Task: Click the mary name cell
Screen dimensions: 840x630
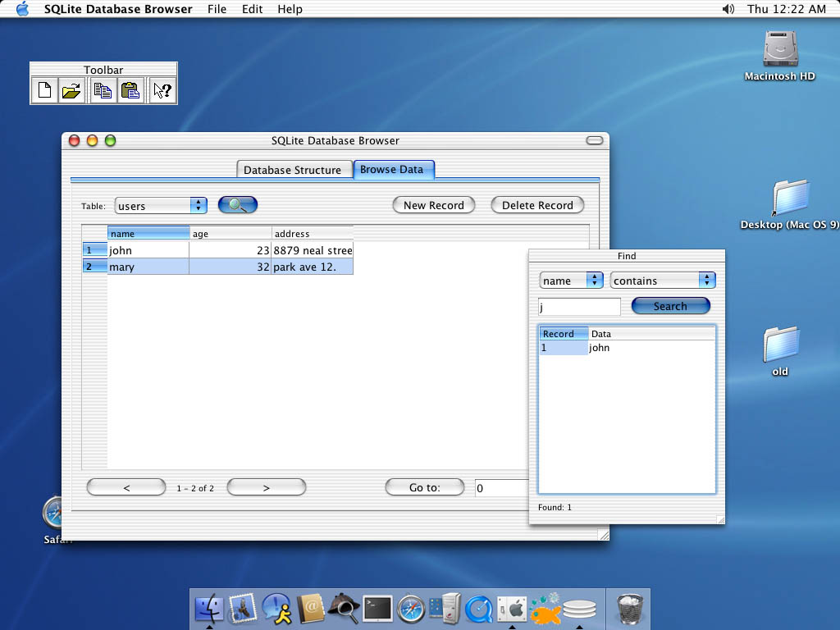Action: (x=148, y=267)
